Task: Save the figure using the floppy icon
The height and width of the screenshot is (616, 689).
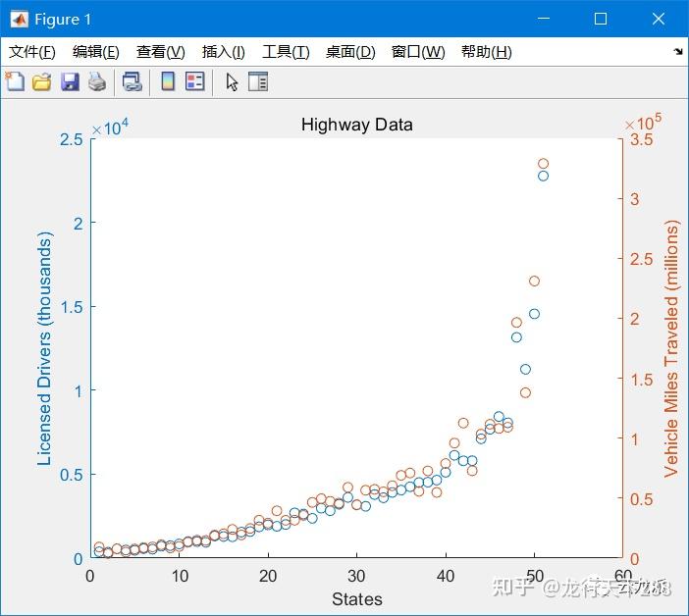Action: (70, 81)
